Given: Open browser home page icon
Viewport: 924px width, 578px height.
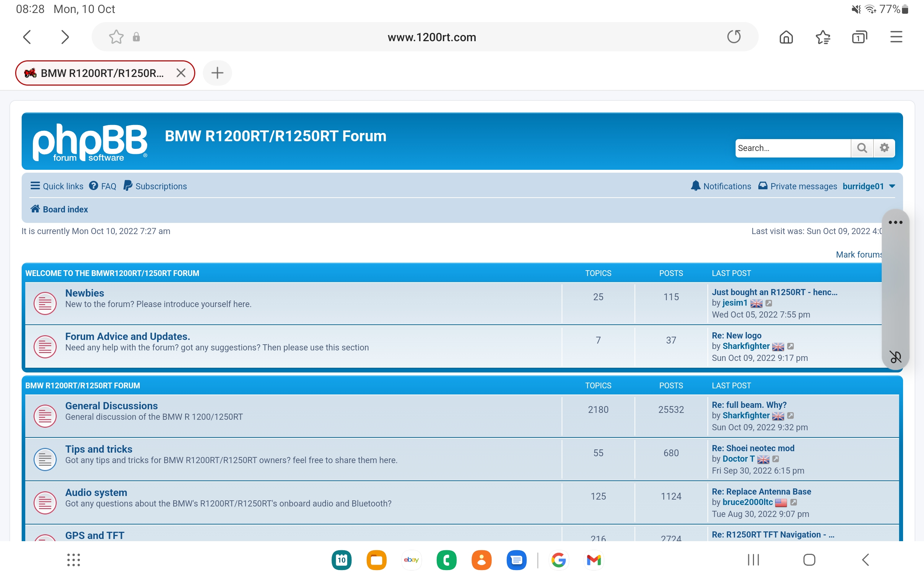Looking at the screenshot, I should click(786, 37).
